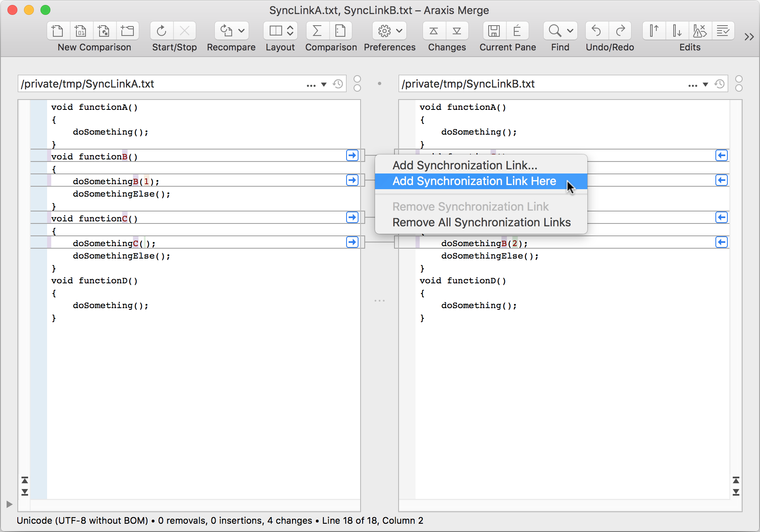Viewport: 760px width, 532px height.
Task: Select Add Synchronization Link Here
Action: (x=473, y=181)
